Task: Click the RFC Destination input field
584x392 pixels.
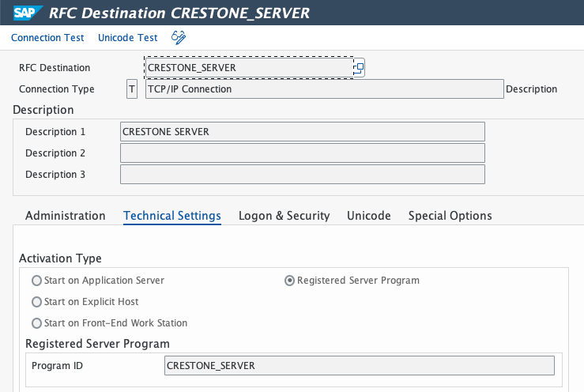Action: click(248, 68)
